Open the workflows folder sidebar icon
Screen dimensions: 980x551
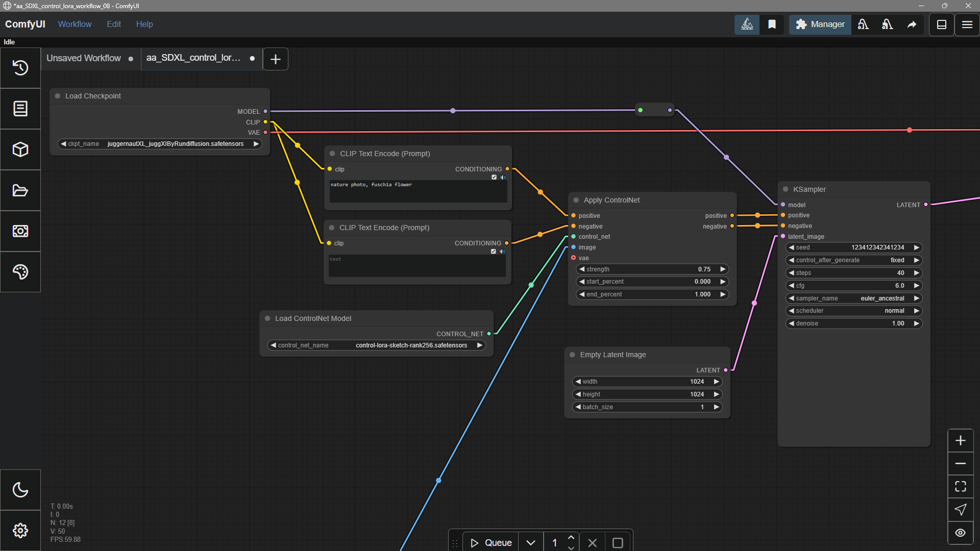[x=20, y=190]
